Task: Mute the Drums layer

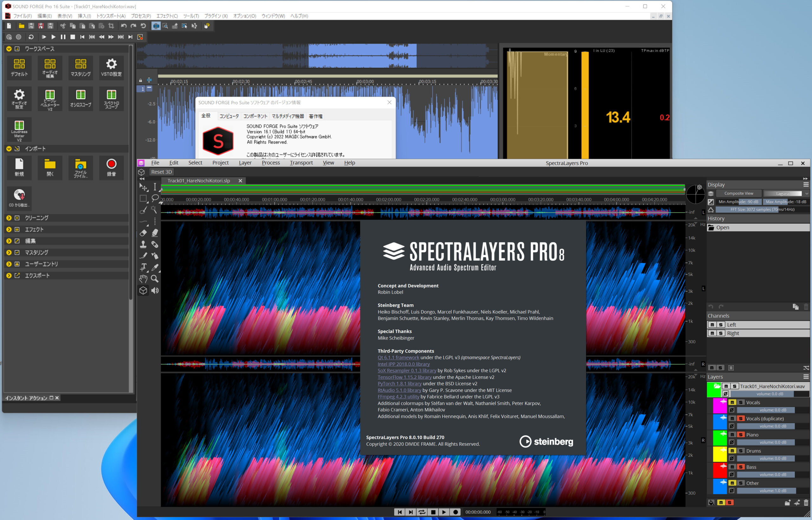Action: tap(732, 451)
